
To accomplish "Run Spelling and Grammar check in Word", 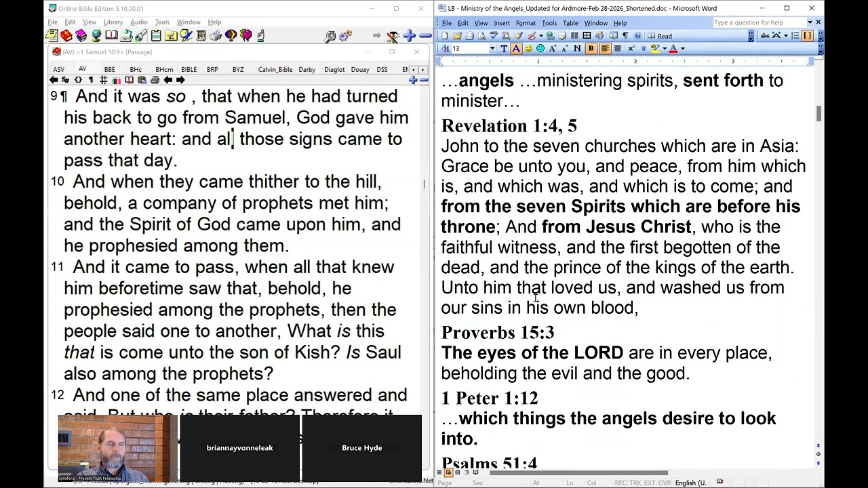I will click(494, 35).
